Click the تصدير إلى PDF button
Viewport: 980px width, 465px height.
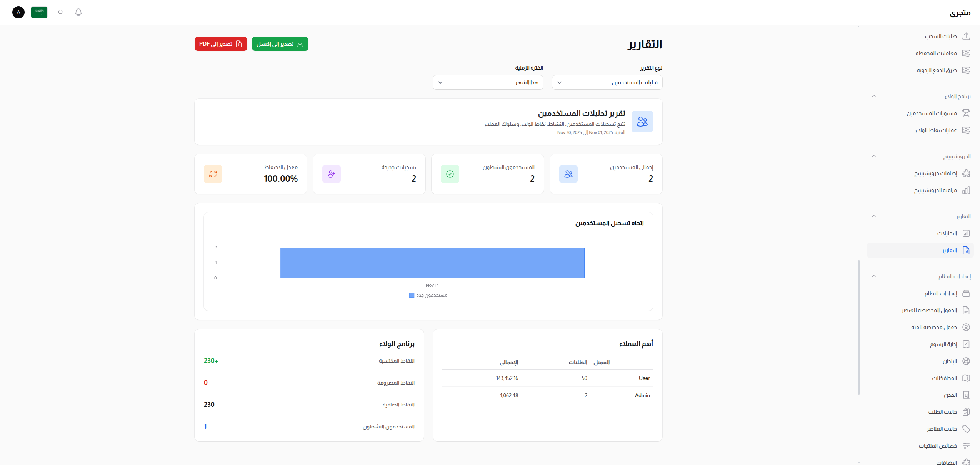pyautogui.click(x=221, y=43)
